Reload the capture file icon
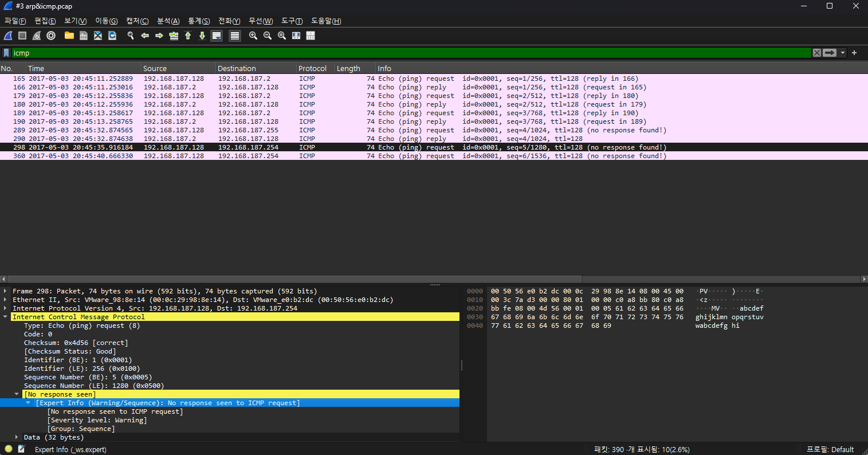The image size is (868, 455). click(x=112, y=36)
